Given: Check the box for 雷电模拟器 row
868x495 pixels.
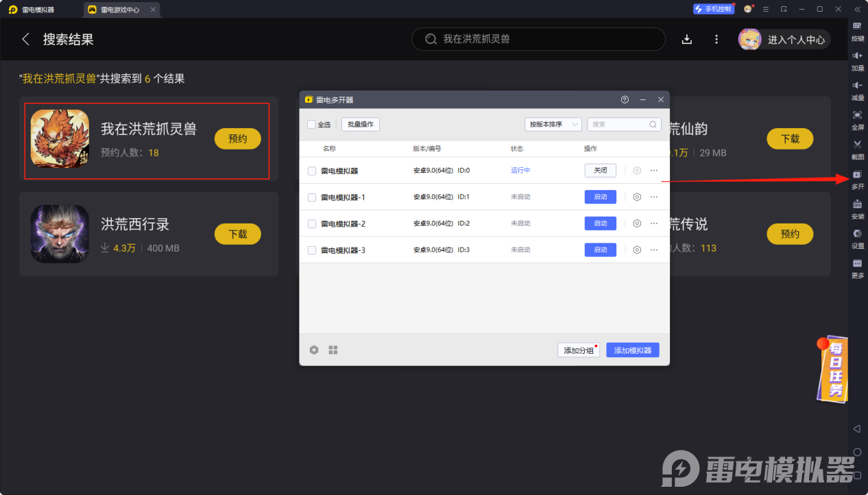Looking at the screenshot, I should [x=312, y=171].
